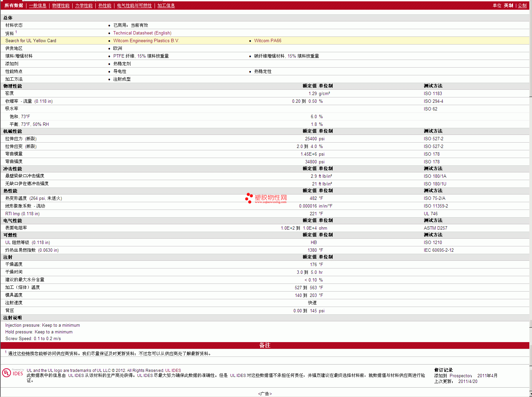The image size is (532, 397).
Task: Click the 0.000016 expansion coefficient value
Action: [x=308, y=206]
